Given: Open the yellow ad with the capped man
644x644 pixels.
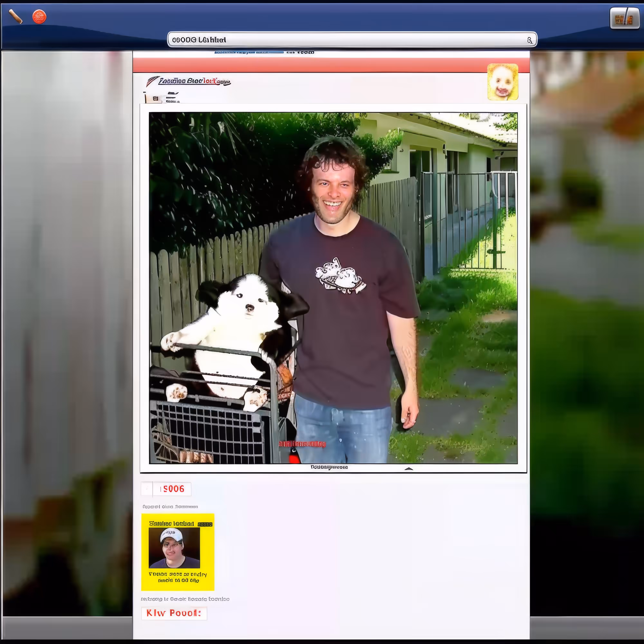Looking at the screenshot, I should point(178,552).
